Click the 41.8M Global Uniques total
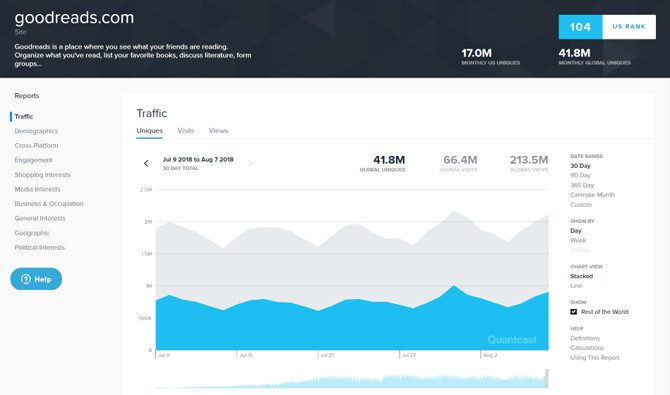Image resolution: width=670 pixels, height=395 pixels. (383, 163)
